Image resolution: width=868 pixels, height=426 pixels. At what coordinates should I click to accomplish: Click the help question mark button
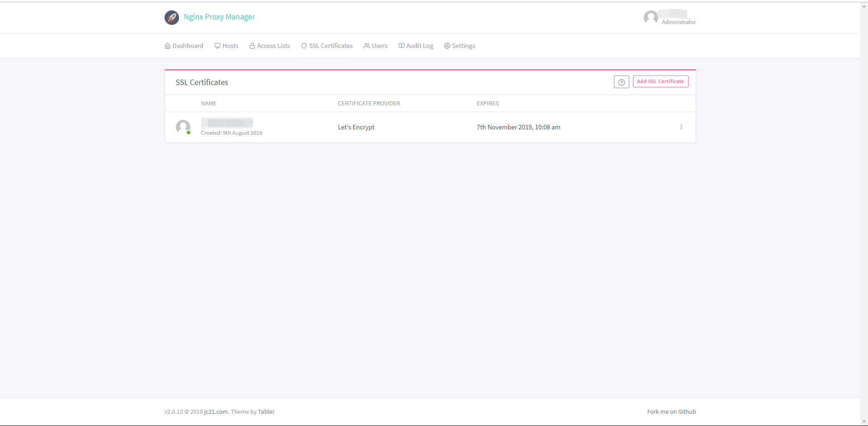pos(622,82)
